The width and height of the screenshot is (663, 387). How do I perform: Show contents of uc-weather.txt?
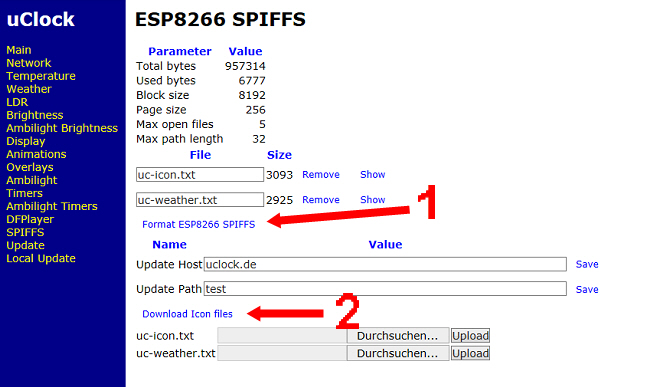click(373, 200)
